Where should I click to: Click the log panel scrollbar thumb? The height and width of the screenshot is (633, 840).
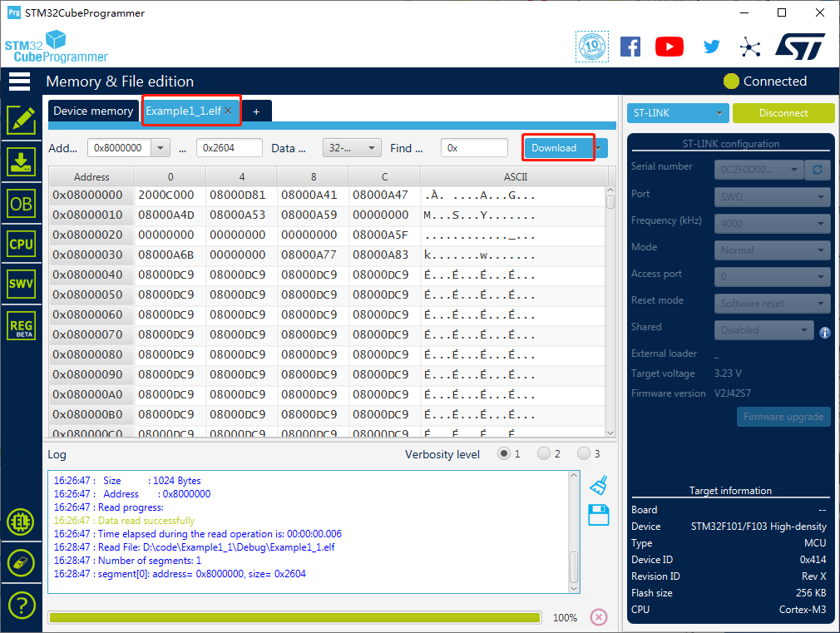(x=574, y=567)
